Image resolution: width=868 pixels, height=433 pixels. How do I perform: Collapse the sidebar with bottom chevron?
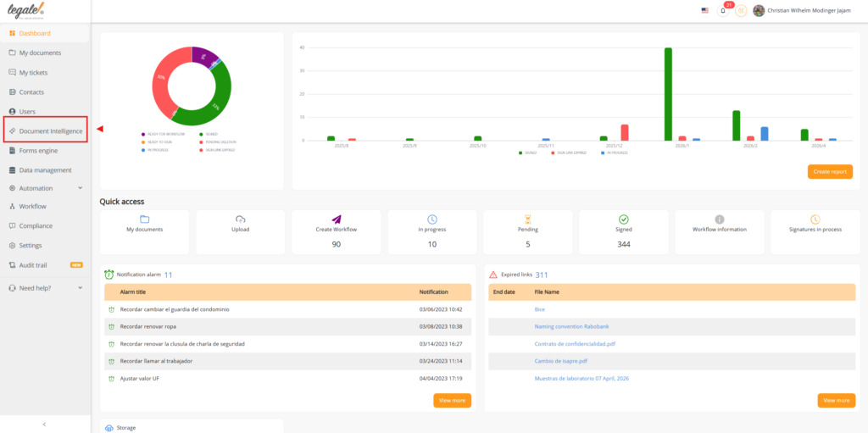(x=44, y=425)
